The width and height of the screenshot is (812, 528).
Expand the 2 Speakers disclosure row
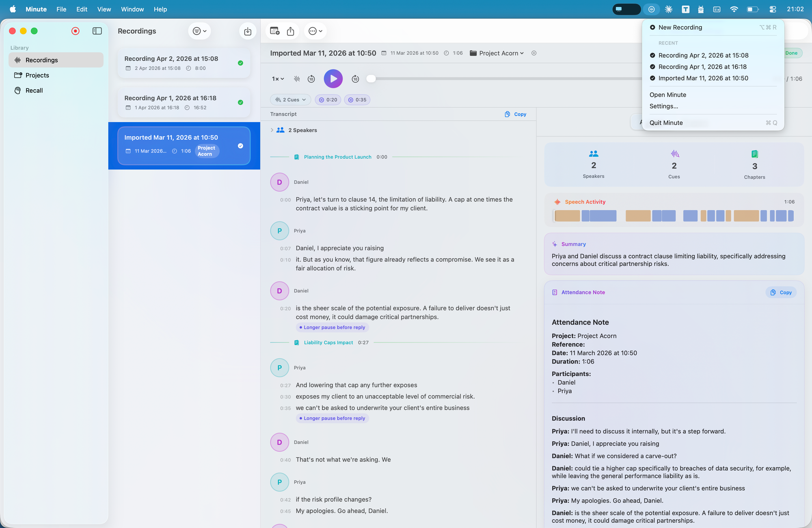(272, 130)
